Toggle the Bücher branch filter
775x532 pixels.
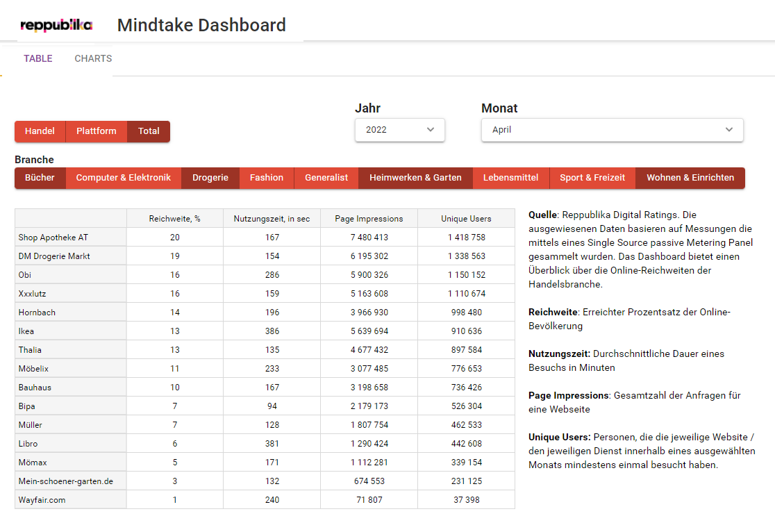[40, 178]
